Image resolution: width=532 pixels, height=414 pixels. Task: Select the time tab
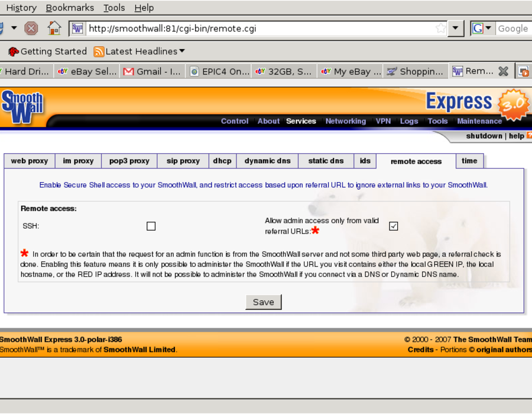(x=469, y=161)
